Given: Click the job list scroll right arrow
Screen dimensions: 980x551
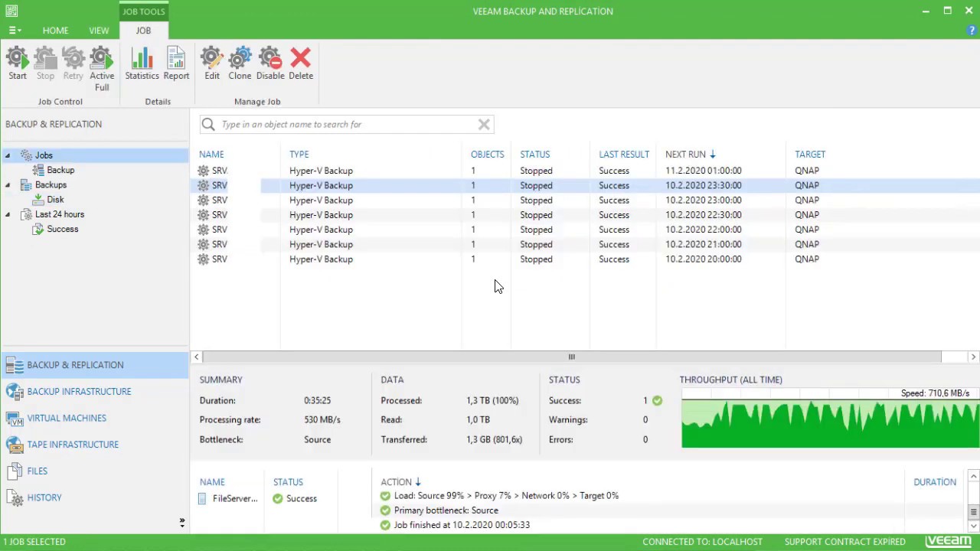Looking at the screenshot, I should [973, 357].
